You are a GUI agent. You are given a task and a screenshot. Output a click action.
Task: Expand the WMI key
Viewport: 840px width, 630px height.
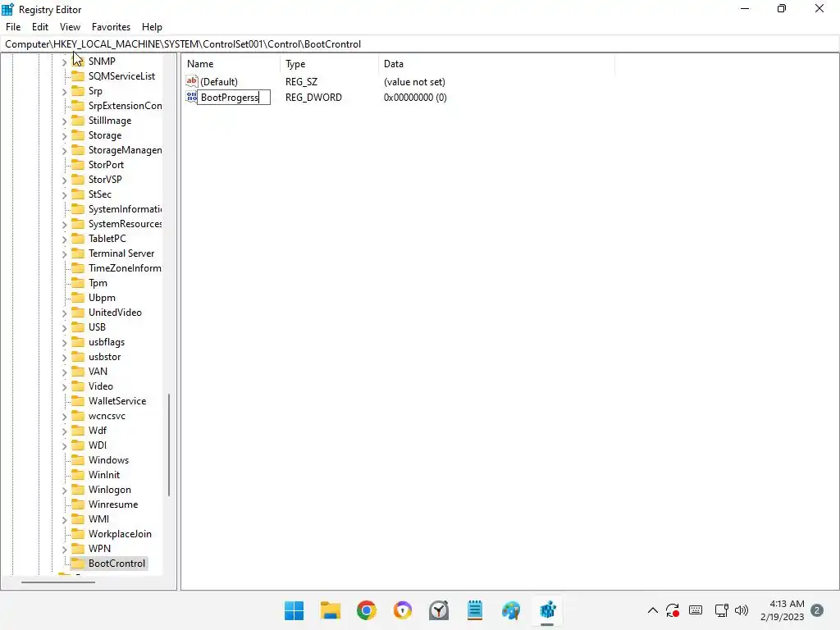pos(64,519)
